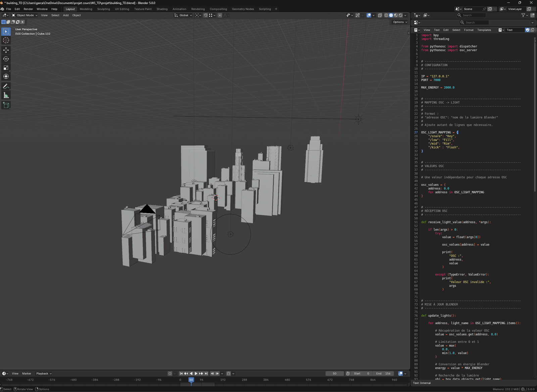
Task: Toggle proportional editing in header
Action: point(220,15)
